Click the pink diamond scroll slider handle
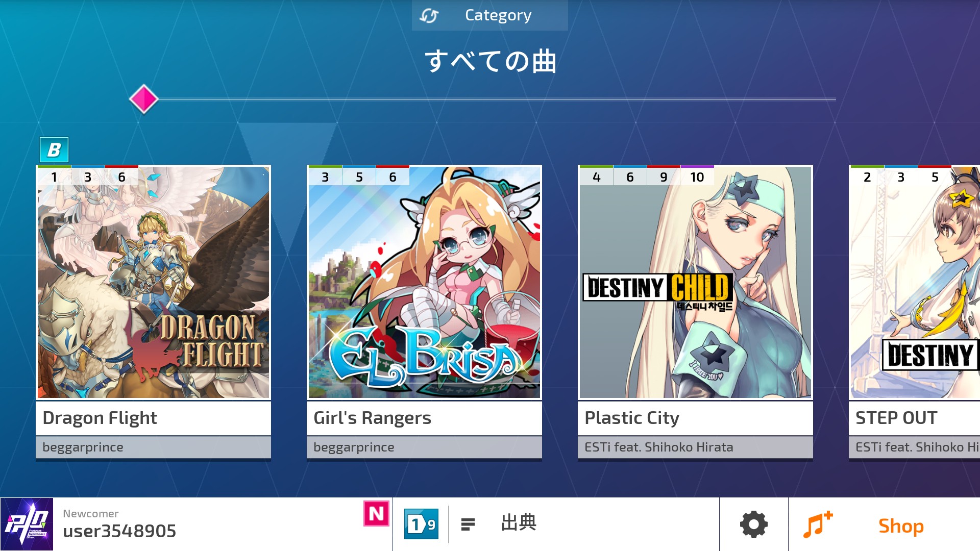This screenshot has height=551, width=980. click(144, 99)
